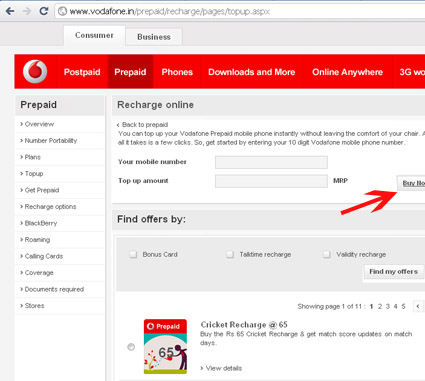425x381 pixels.
Task: Click the Buy Now button
Action: (x=411, y=183)
